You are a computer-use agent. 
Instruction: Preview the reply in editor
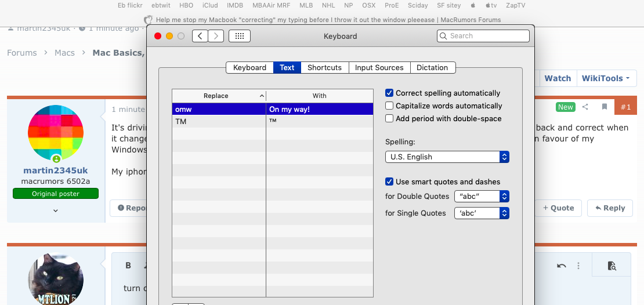pyautogui.click(x=612, y=266)
